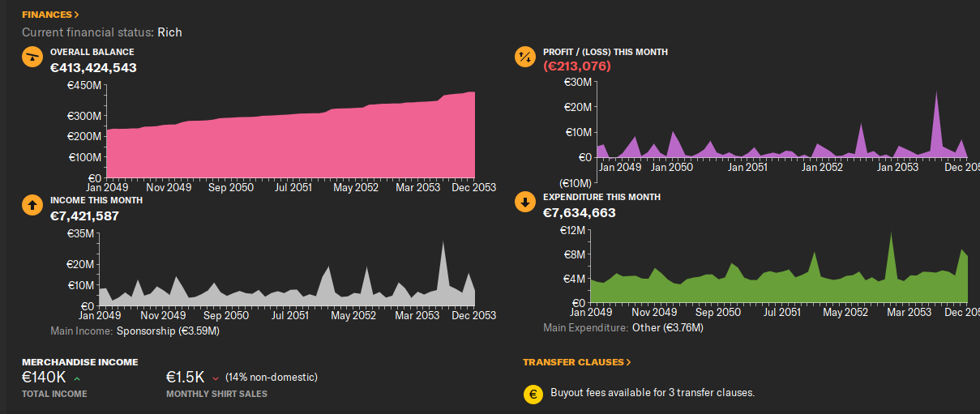Click the €12M label on expenditure chart axis
Image resolution: width=980 pixels, height=414 pixels.
572,231
